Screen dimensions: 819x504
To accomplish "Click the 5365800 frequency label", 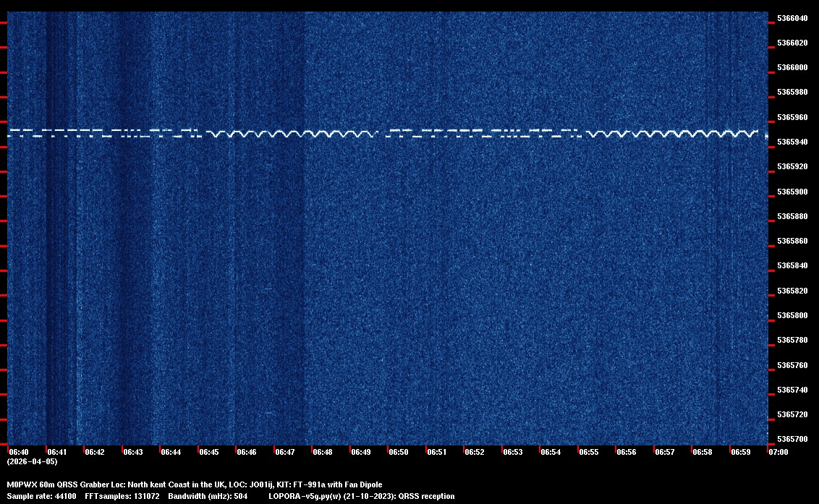I will [792, 315].
